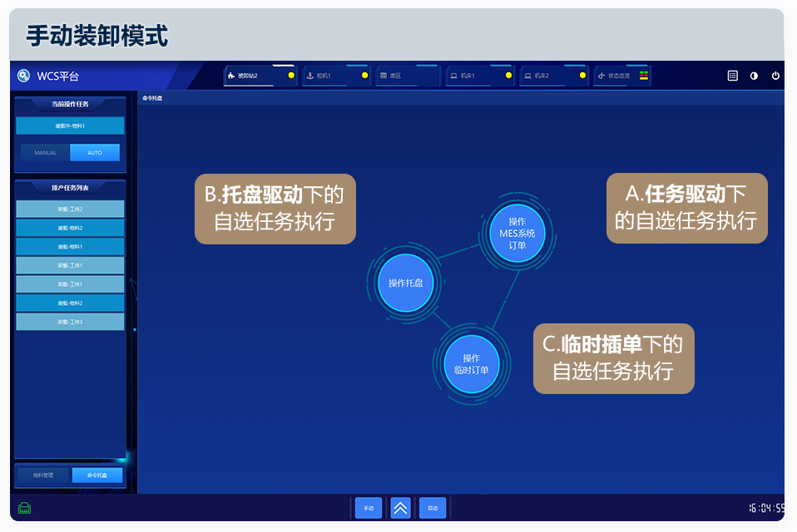
Task: Click the 物料管理 button
Action: point(43,475)
